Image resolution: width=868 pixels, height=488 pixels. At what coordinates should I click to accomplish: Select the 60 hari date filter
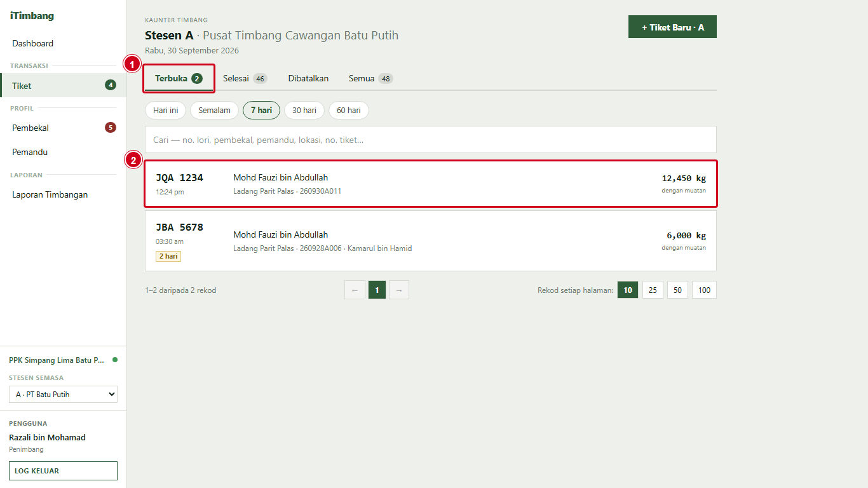pyautogui.click(x=348, y=110)
